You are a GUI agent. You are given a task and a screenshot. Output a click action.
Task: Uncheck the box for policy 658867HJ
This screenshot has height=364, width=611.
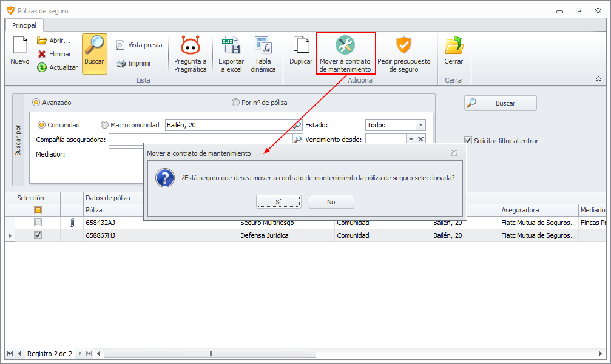click(x=38, y=235)
